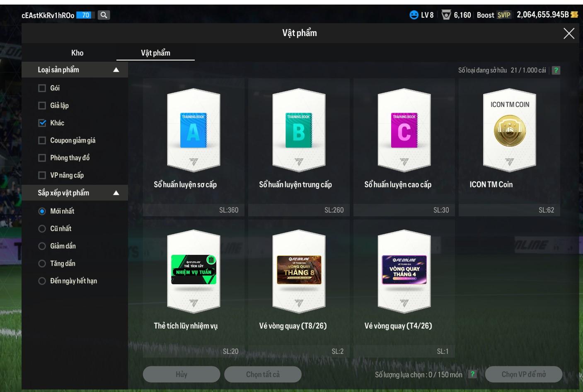This screenshot has width=583, height=392.
Task: Select the Nhiệm vụ tuần card
Action: click(194, 271)
